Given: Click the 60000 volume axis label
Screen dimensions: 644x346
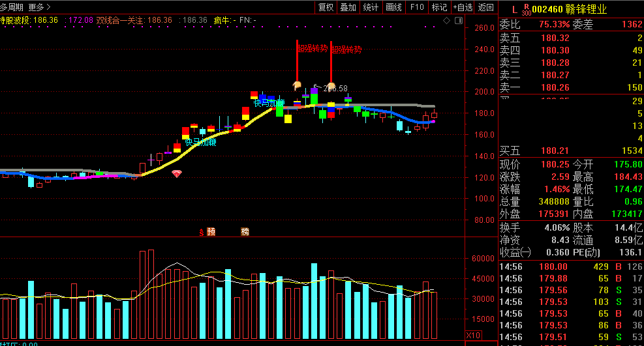Looking at the screenshot, I should [483, 259].
